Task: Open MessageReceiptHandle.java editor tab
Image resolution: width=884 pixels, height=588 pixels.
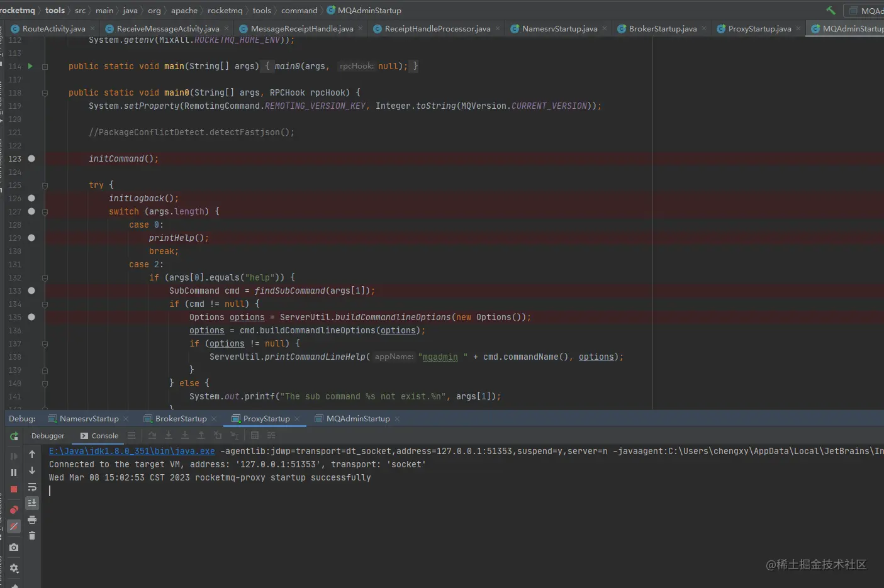Action: (x=302, y=28)
